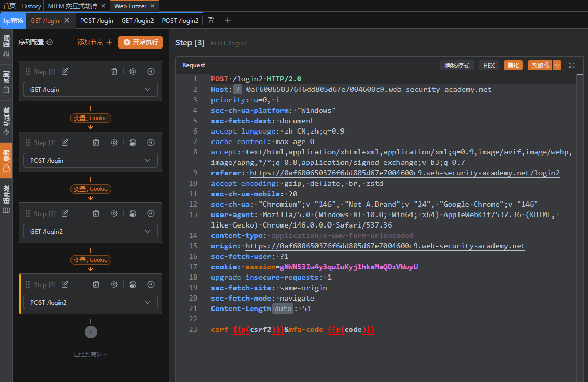Edit the name of Step [1]
This screenshot has height=382, width=588.
(65, 142)
